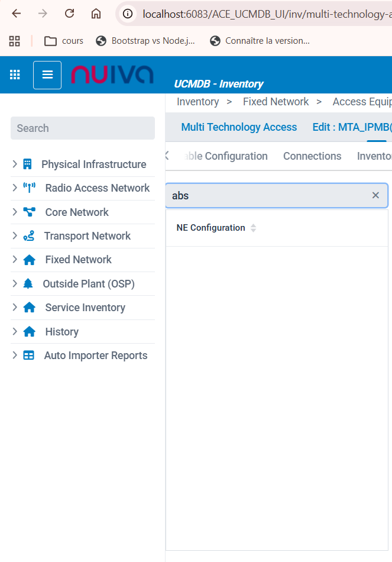Click the Outside Plant tree icon

[x=28, y=284]
